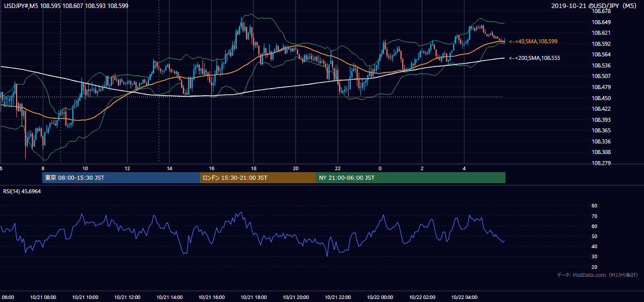Image resolution: width=644 pixels, height=302 pixels.
Task: Click the 200 SMA label 108.555
Action: pos(535,58)
